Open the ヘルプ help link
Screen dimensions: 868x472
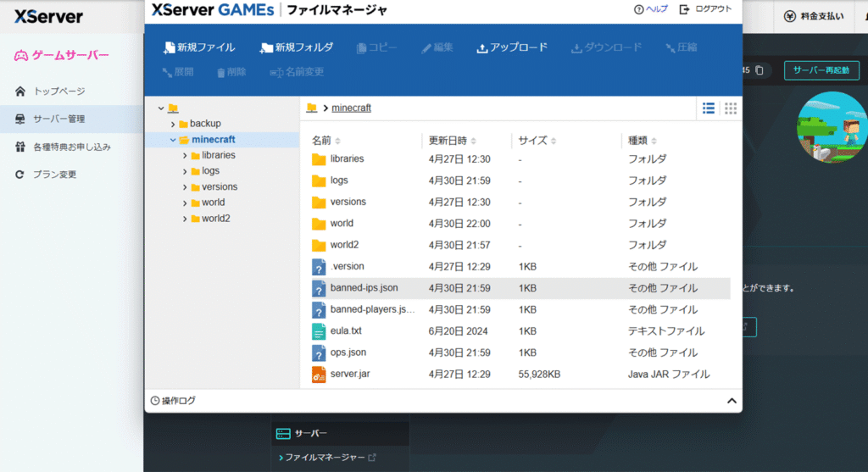[651, 9]
